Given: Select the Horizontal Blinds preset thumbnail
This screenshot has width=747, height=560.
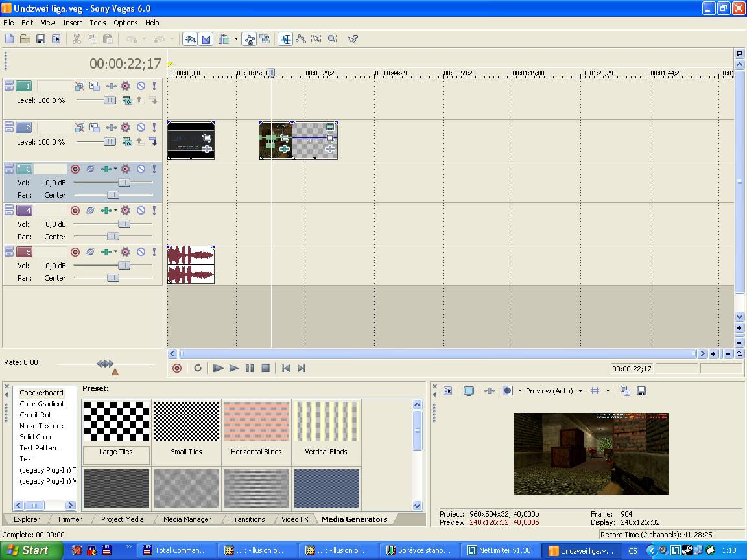Looking at the screenshot, I should point(256,422).
